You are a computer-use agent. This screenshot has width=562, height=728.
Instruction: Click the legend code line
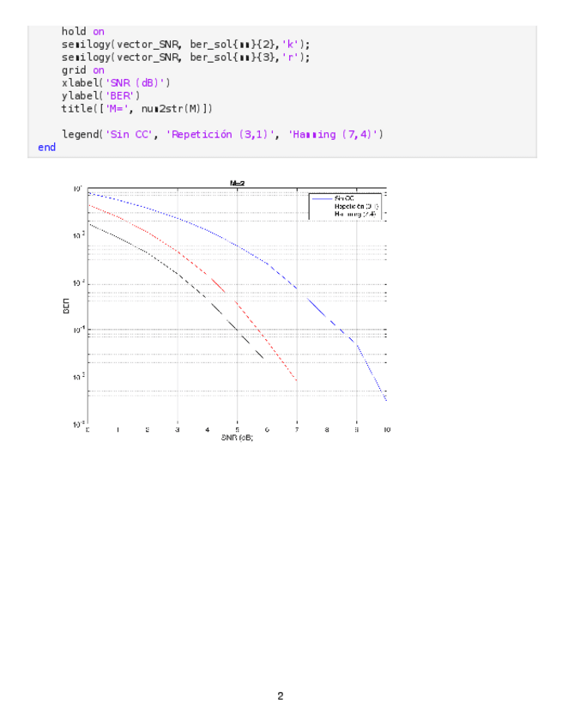tap(221, 135)
